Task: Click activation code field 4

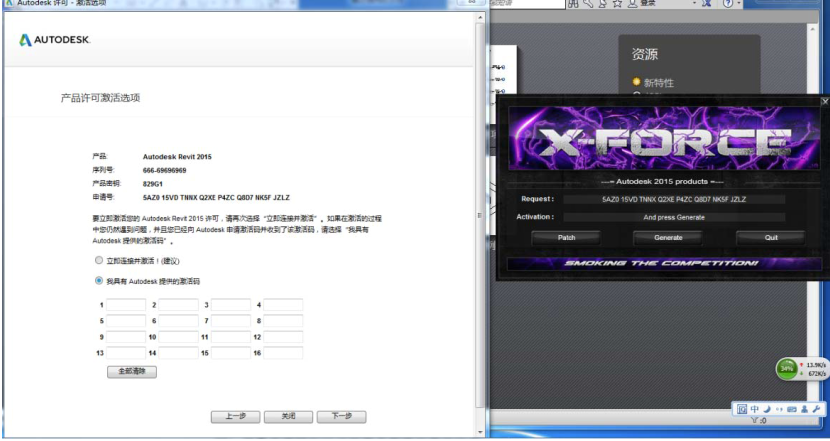Action: pos(283,305)
